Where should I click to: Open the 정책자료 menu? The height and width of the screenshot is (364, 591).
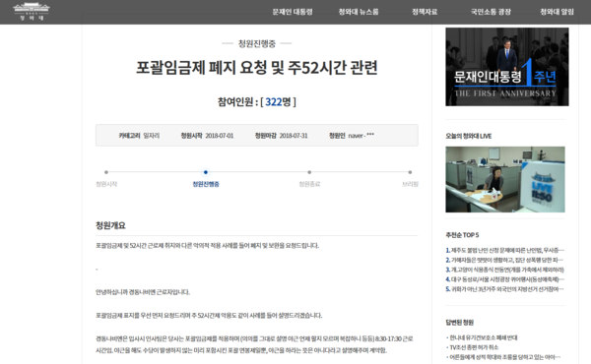425,12
